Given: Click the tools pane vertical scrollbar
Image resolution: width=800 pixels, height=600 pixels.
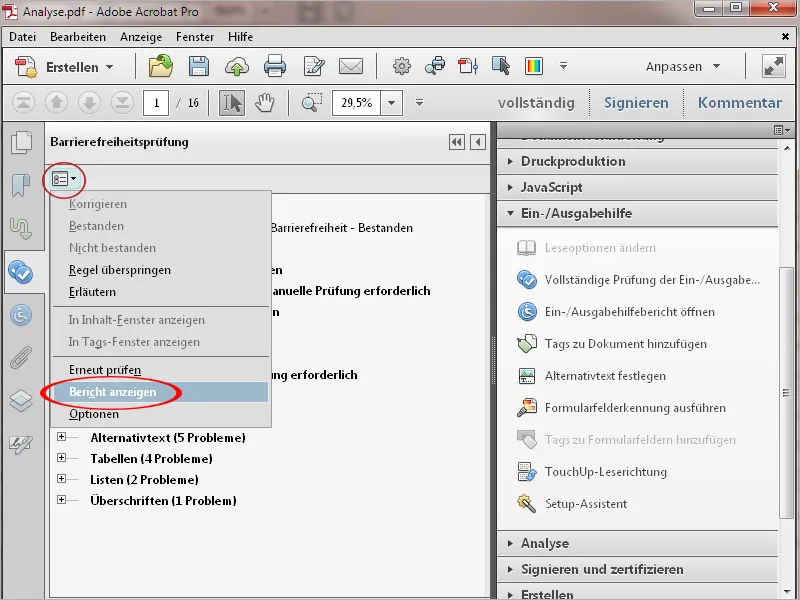Looking at the screenshot, I should click(x=786, y=392).
